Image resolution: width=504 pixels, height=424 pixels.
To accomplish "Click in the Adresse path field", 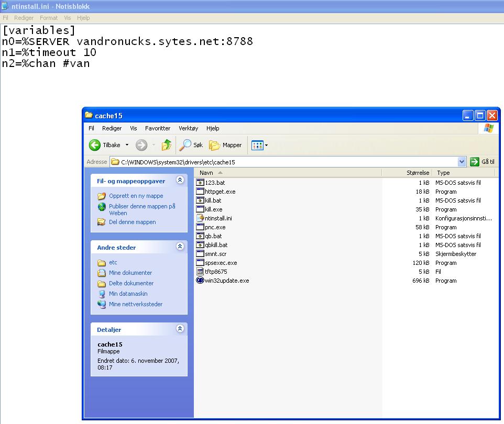I will (x=284, y=162).
